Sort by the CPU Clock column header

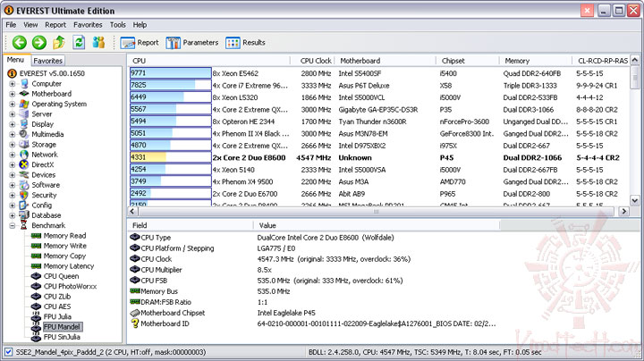[312, 61]
